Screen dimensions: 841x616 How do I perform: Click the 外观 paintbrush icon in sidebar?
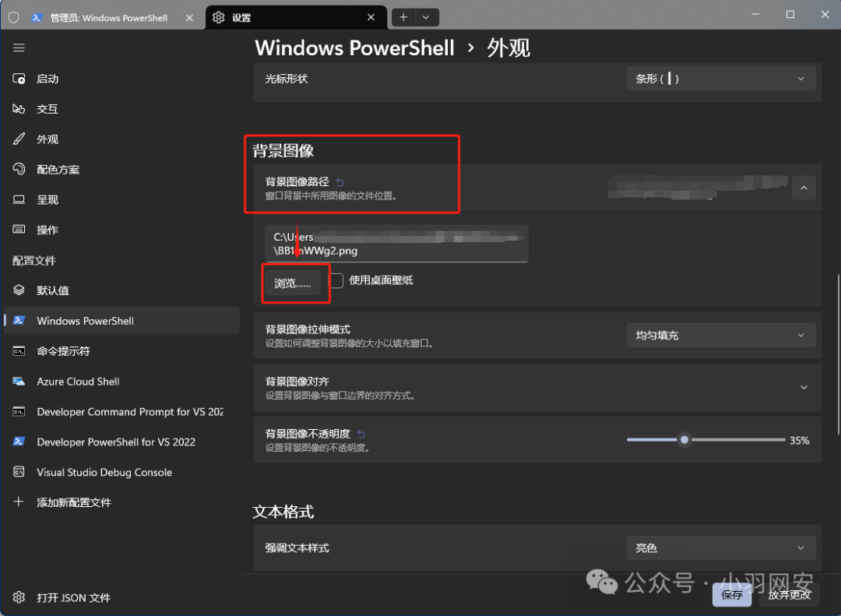click(x=19, y=139)
